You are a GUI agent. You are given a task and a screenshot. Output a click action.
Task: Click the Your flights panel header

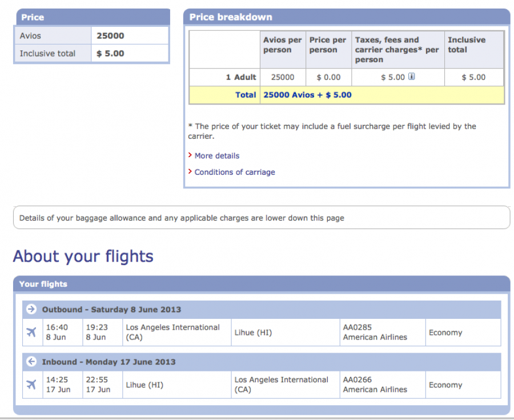[x=262, y=284]
